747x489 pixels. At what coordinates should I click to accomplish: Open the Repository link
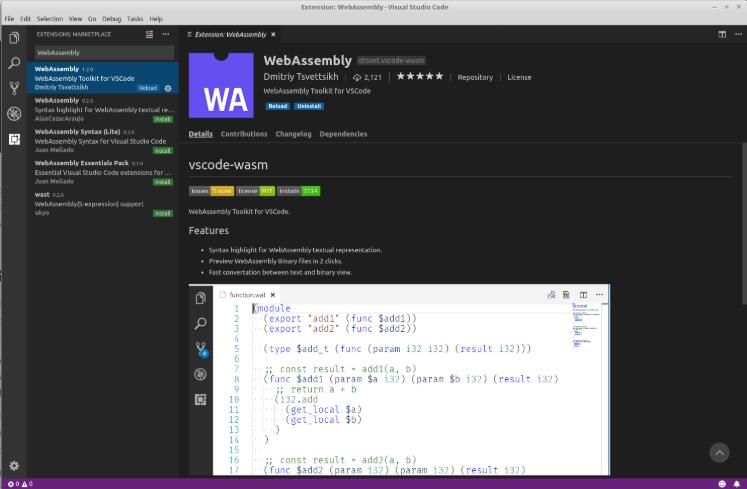(x=475, y=77)
